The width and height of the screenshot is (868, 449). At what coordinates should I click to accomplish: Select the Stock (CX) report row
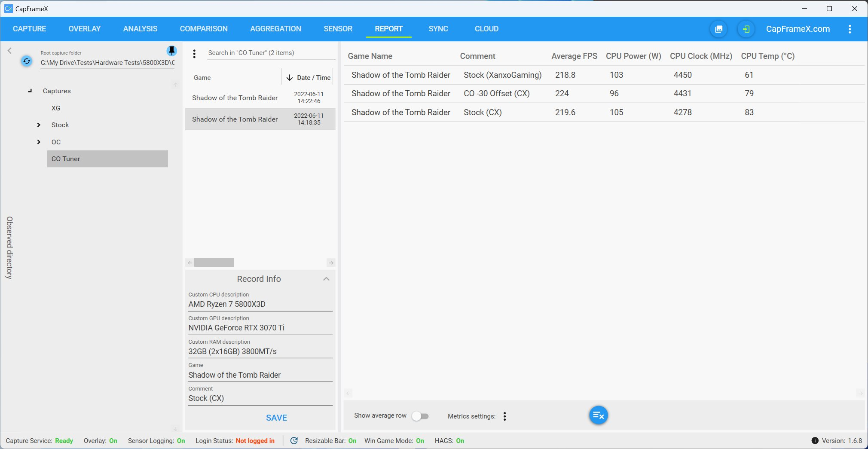point(604,112)
